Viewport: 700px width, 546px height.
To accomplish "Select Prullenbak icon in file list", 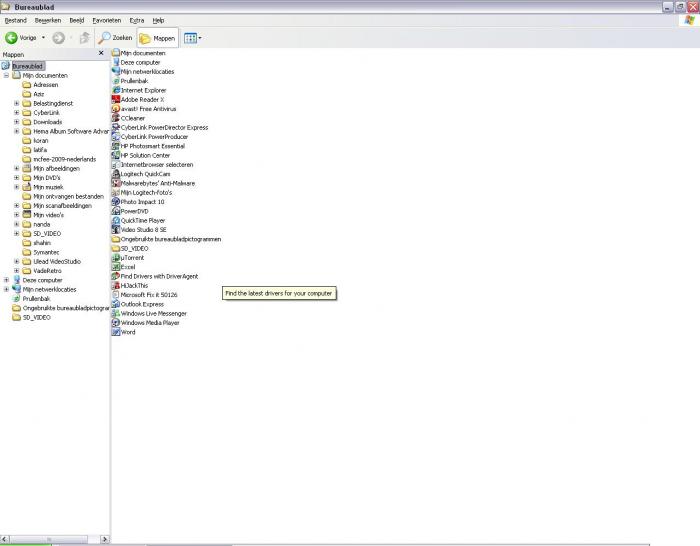I will [x=116, y=81].
